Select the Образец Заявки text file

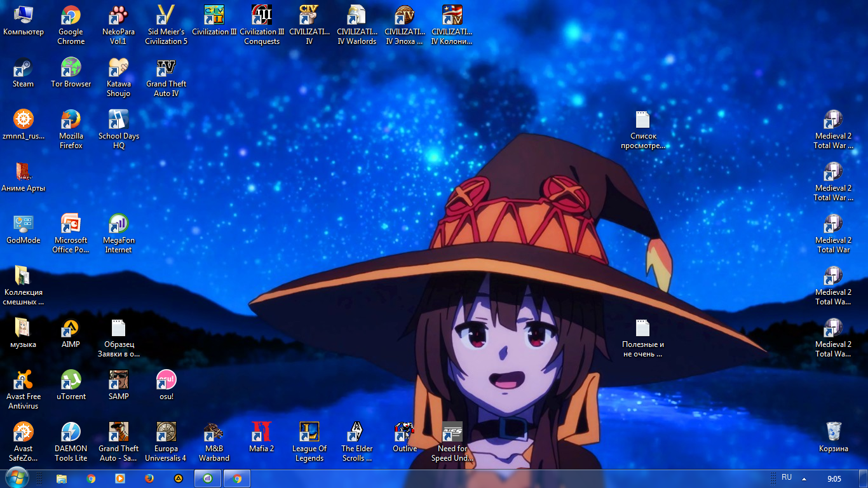pos(118,338)
